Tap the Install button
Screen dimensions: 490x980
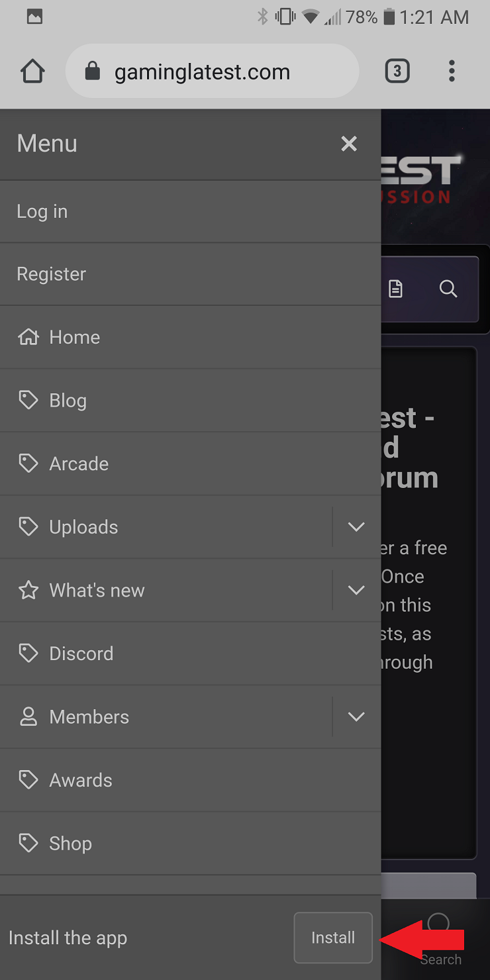[x=333, y=938]
